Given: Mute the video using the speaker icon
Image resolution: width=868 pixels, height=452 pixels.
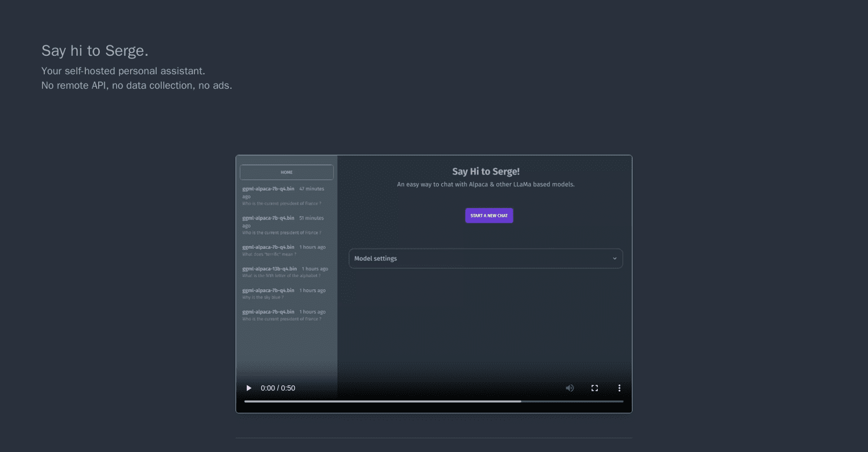Looking at the screenshot, I should [x=570, y=388].
